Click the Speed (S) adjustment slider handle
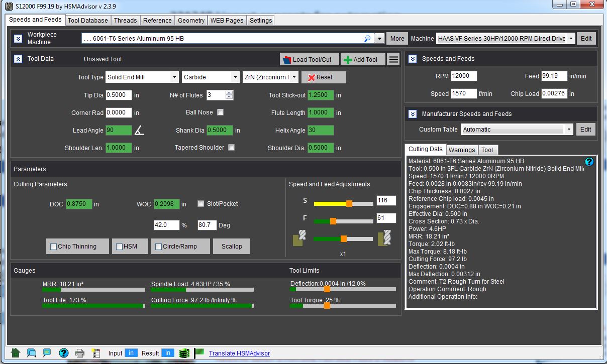Image resolution: width=607 pixels, height=364 pixels. pyautogui.click(x=349, y=203)
